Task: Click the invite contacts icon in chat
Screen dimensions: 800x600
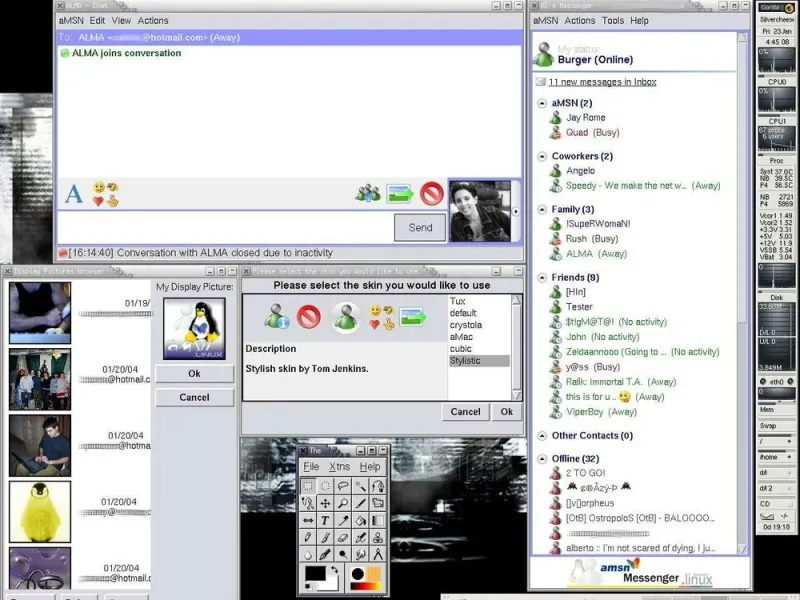Action: pyautogui.click(x=368, y=194)
